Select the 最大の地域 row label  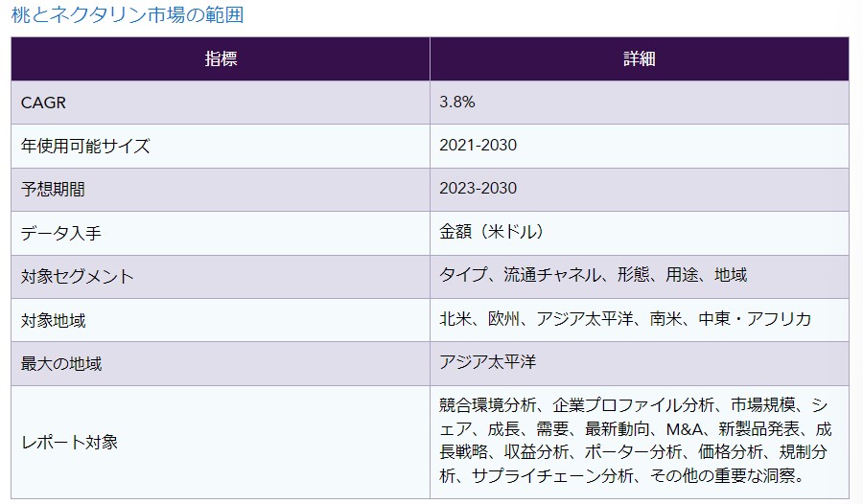point(60,363)
